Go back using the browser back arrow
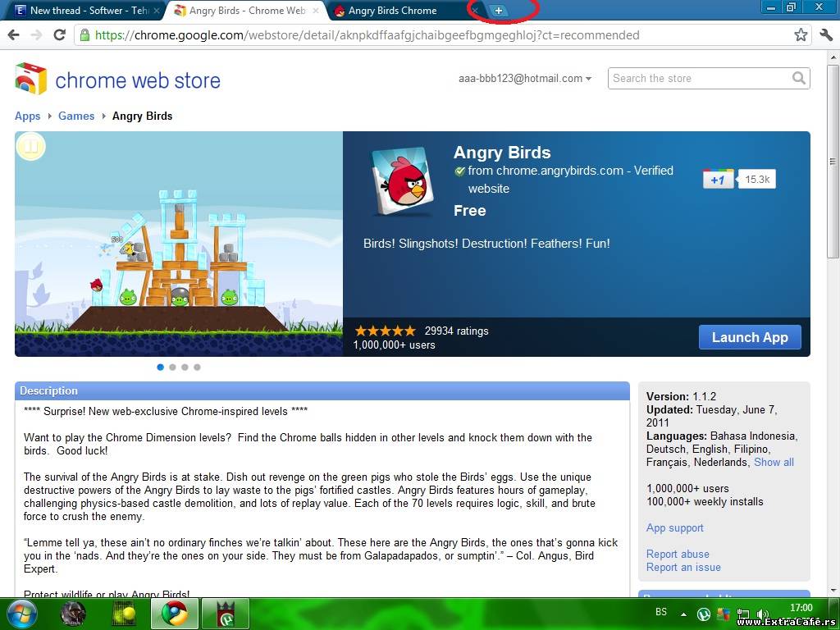 [14, 35]
